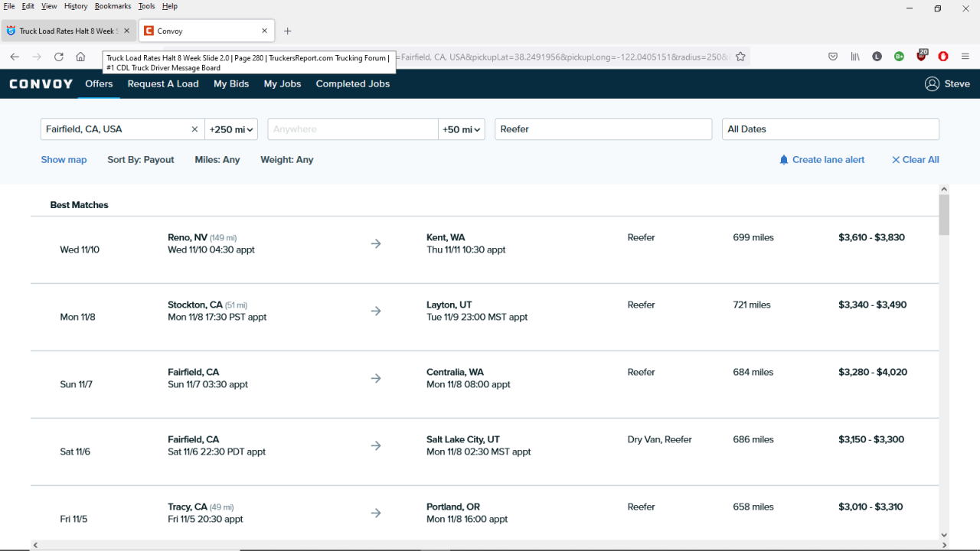Click the Steve profile avatar icon
The height and width of the screenshot is (551, 980).
pos(932,84)
